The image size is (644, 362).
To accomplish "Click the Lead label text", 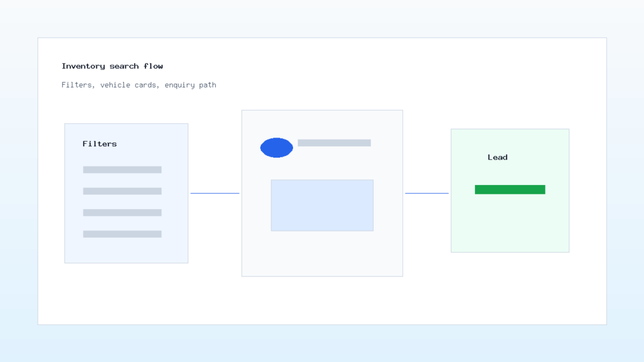I will (497, 157).
